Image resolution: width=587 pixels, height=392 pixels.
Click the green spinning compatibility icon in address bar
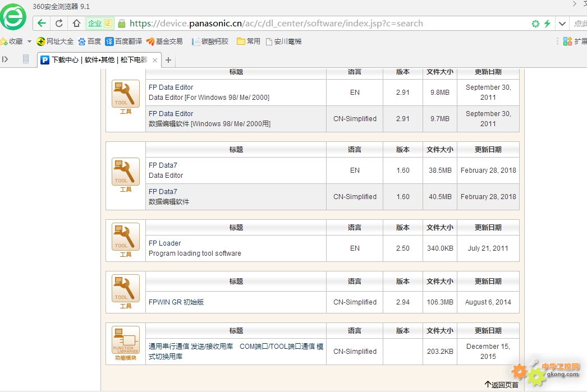(x=536, y=24)
